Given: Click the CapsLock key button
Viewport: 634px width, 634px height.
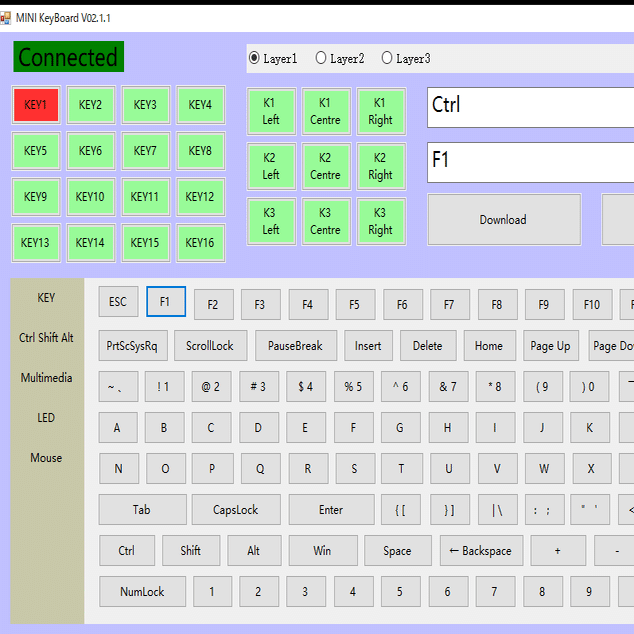Looking at the screenshot, I should [236, 509].
